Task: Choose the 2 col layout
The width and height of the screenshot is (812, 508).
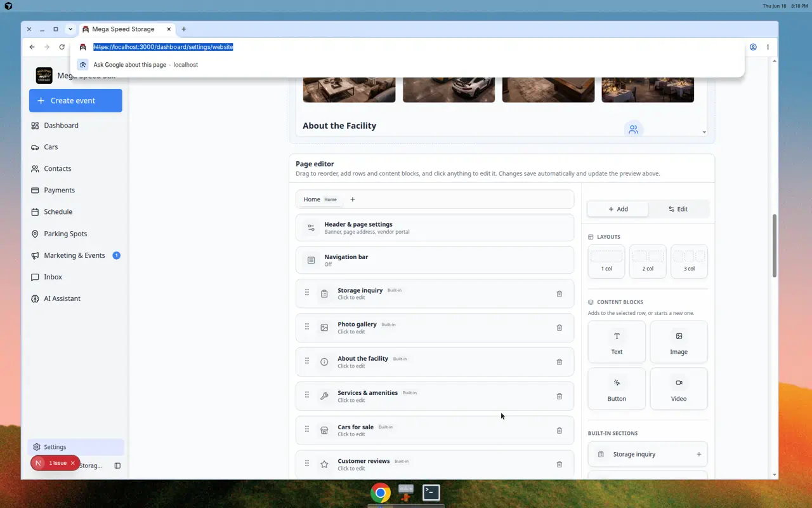Action: pos(648,261)
